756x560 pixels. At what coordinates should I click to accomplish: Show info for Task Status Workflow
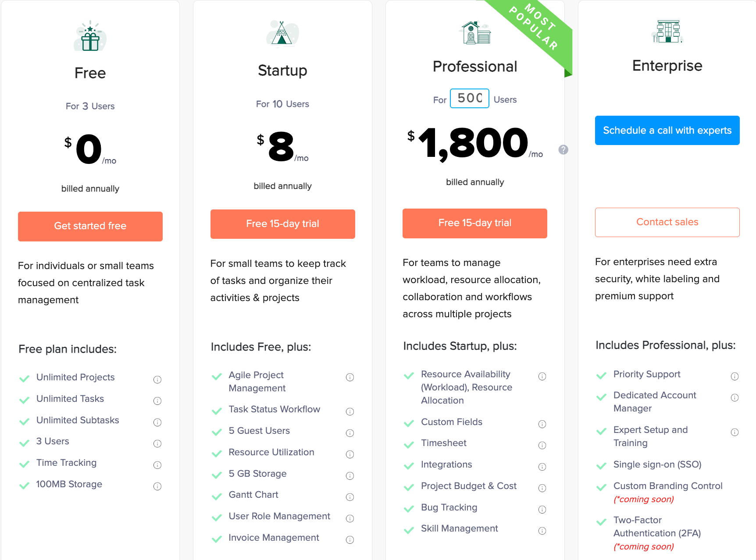(350, 411)
